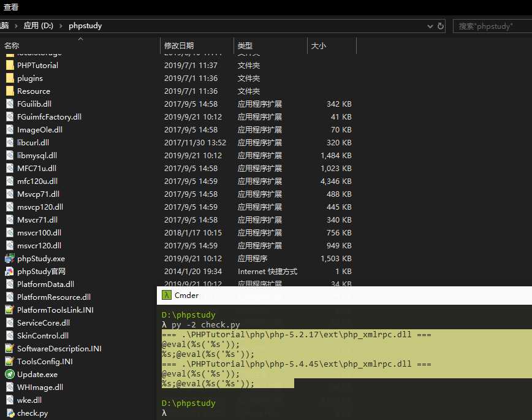Click the 应用程序 type cell of phpStudy.exe

click(x=253, y=259)
